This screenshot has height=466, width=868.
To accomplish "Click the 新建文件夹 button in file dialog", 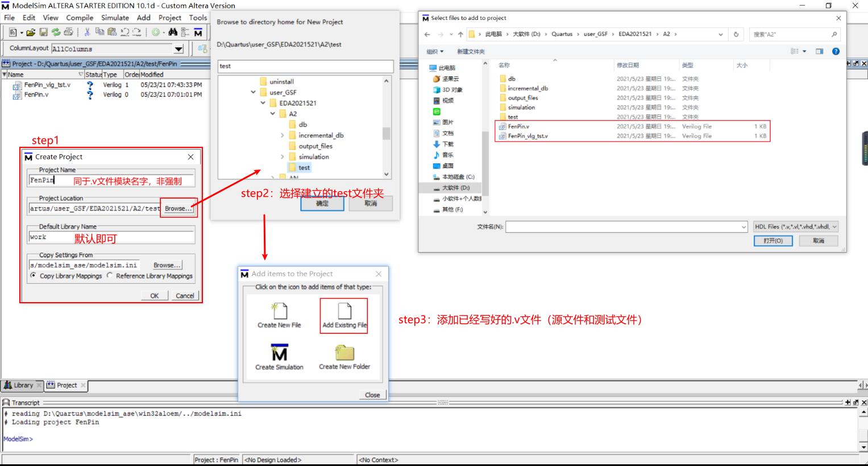I will (471, 51).
